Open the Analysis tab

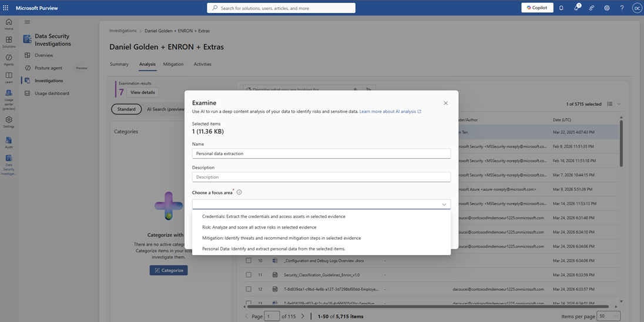tap(147, 64)
